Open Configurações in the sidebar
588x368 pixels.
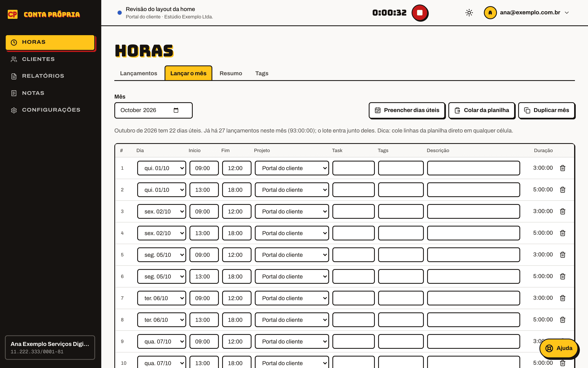pyautogui.click(x=50, y=110)
